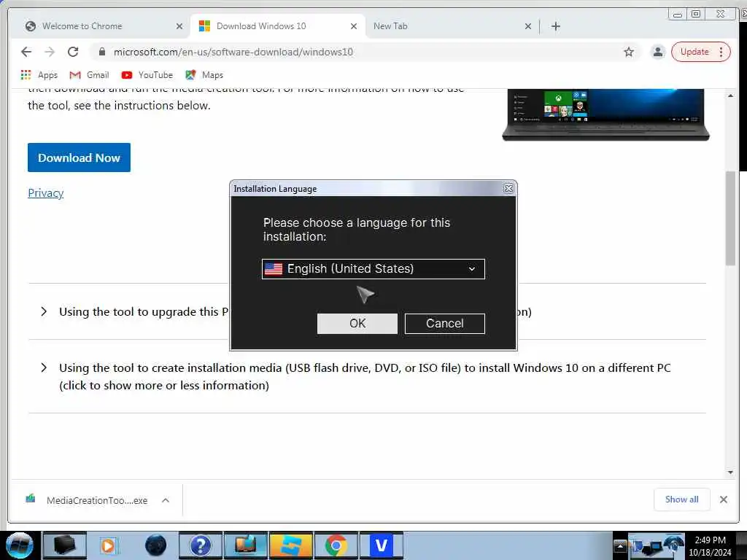Open the English (United States) language dropdown

click(x=373, y=268)
